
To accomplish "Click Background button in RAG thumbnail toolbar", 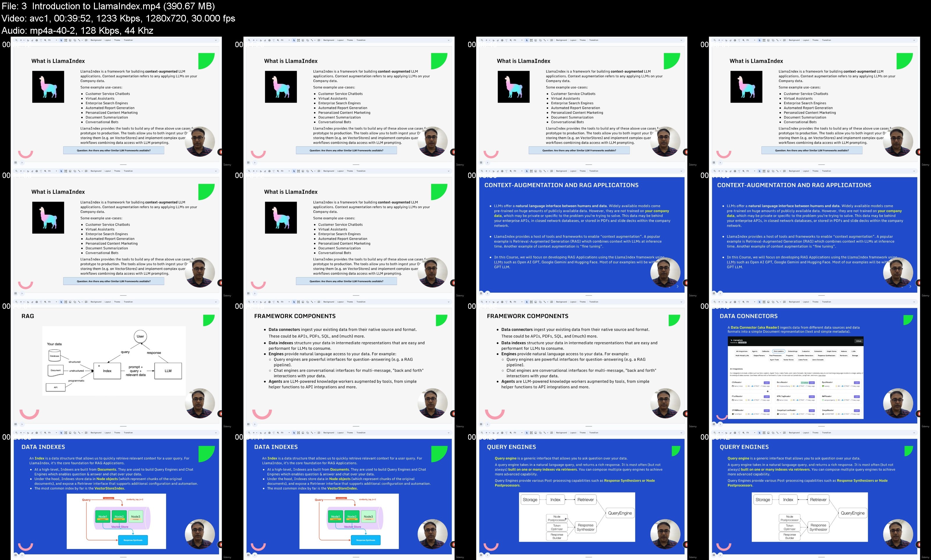I will 96,302.
